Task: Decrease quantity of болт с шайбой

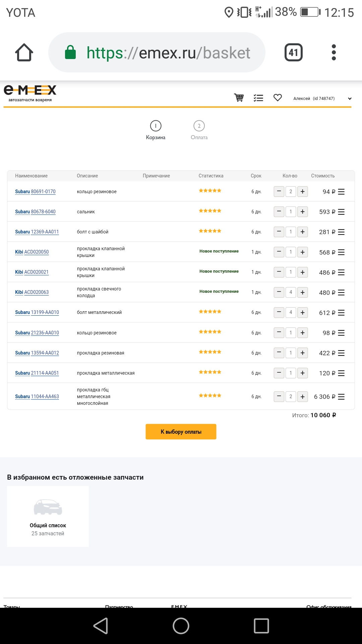Action: [279, 232]
